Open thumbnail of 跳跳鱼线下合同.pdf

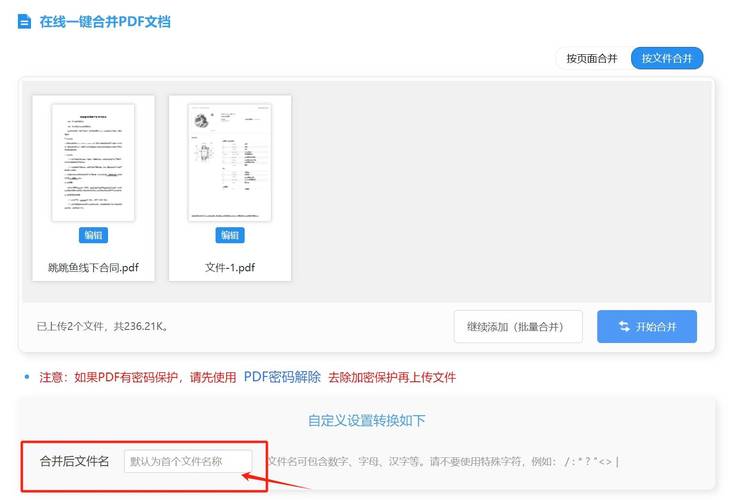[x=93, y=162]
